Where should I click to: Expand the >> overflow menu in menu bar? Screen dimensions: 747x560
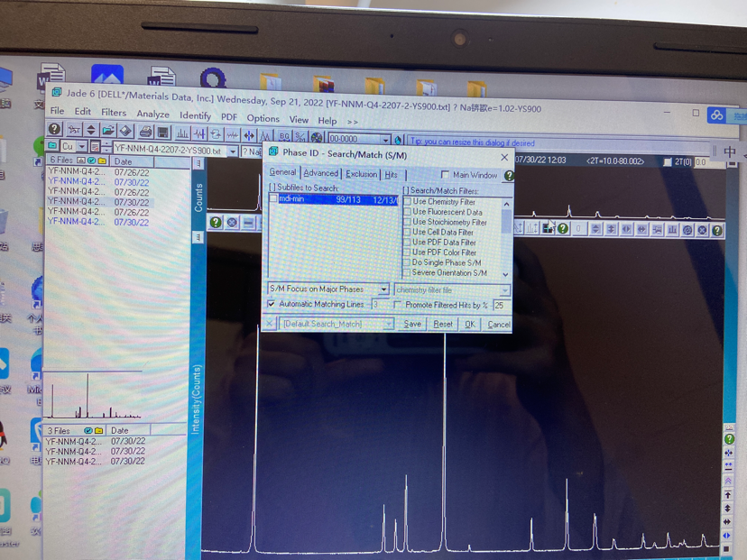point(353,122)
